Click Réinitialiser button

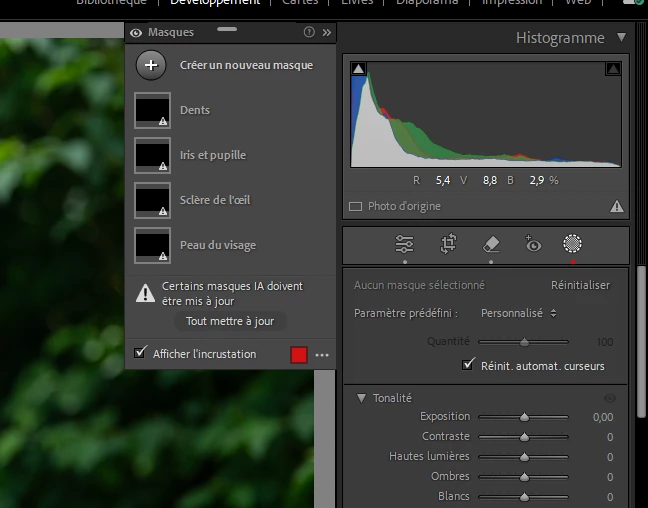point(580,285)
